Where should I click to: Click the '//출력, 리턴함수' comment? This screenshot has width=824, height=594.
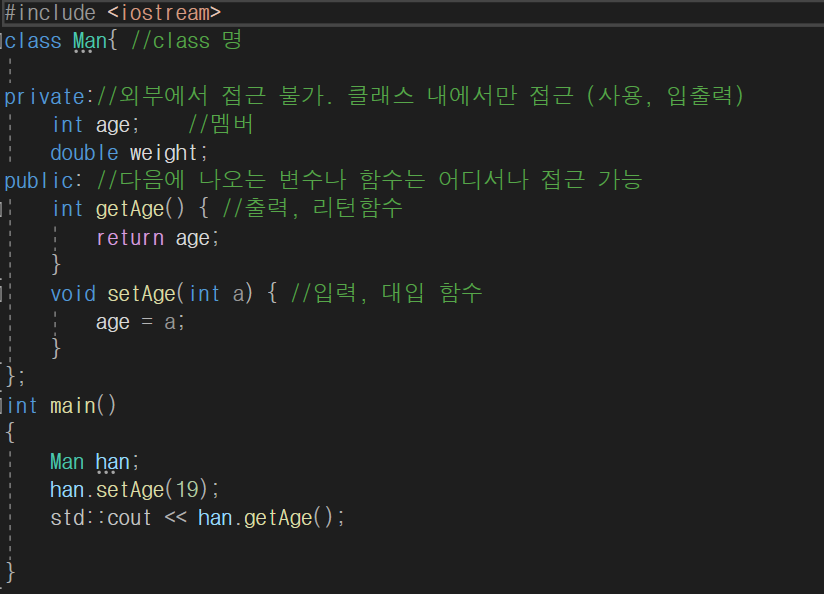pos(312,208)
